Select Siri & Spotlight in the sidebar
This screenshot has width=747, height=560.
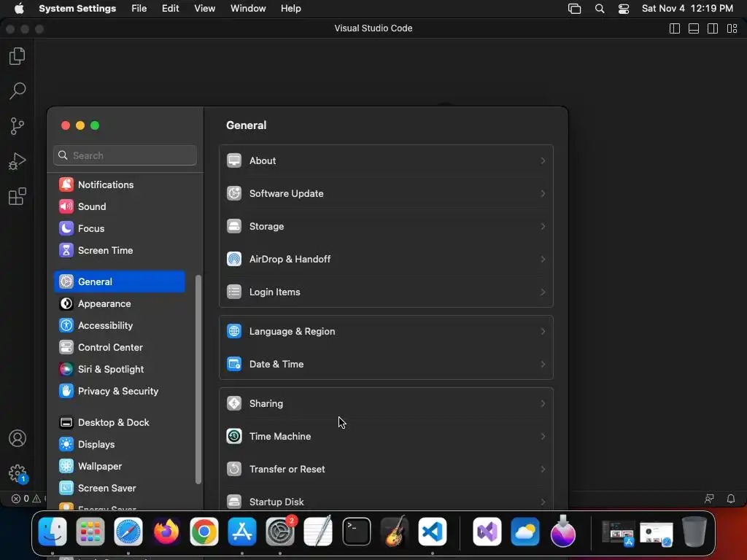[x=119, y=370]
